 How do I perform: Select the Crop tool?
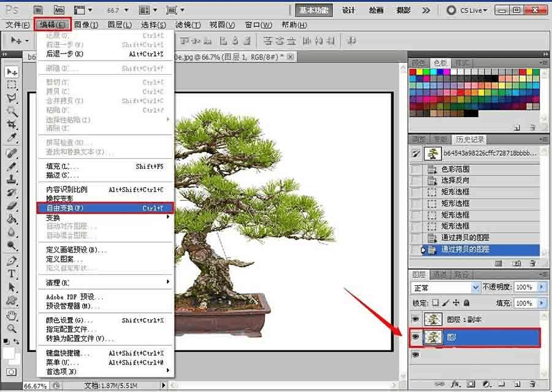click(12, 125)
